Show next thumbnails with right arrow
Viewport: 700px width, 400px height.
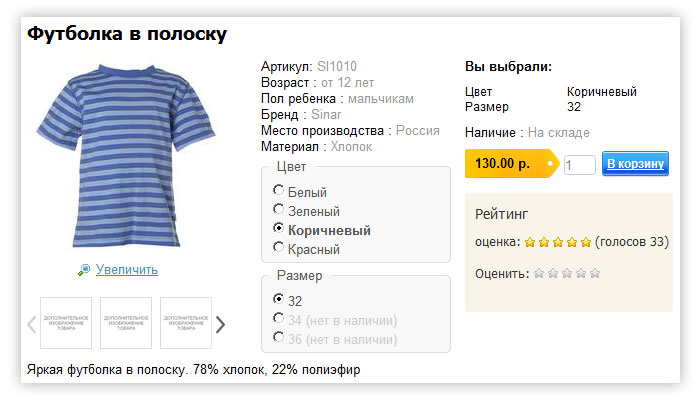[x=220, y=325]
